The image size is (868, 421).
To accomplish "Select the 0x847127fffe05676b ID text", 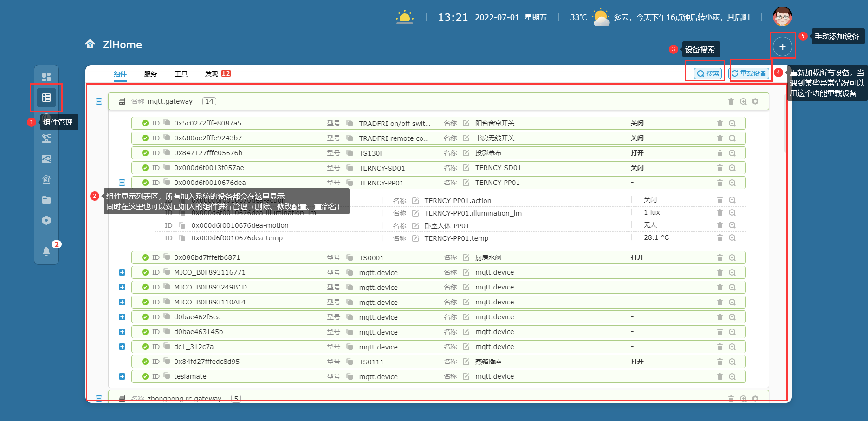I will [208, 153].
